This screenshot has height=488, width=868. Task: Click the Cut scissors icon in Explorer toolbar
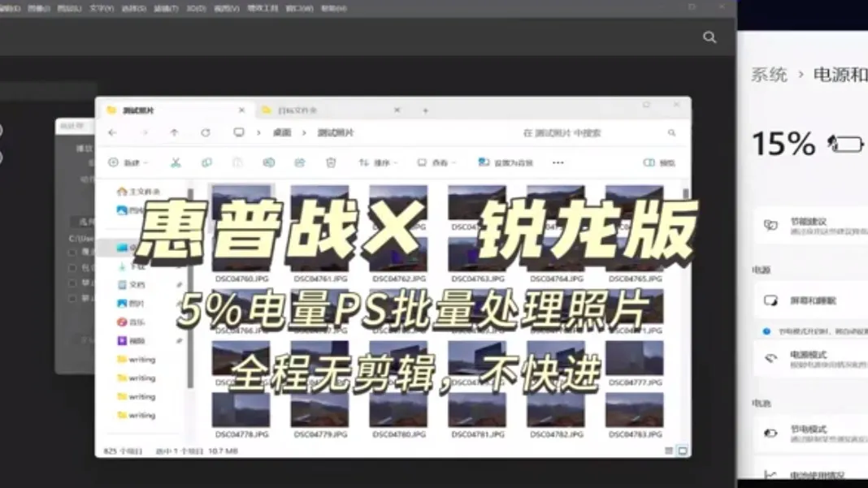coord(175,162)
